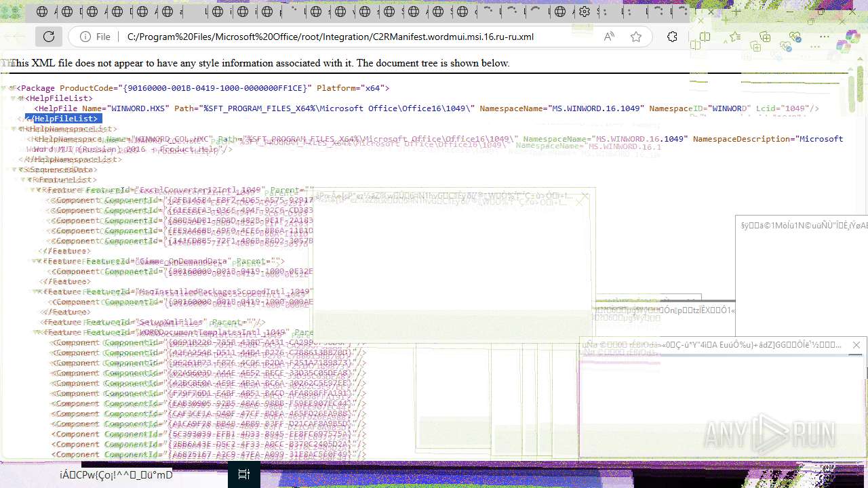Add page to favorites with star icon
868x488 pixels.
(x=636, y=37)
